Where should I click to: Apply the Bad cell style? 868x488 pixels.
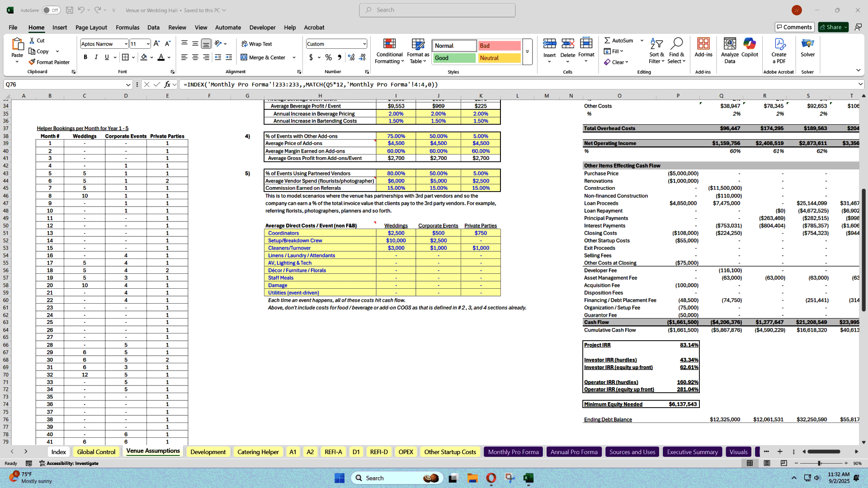tap(499, 46)
